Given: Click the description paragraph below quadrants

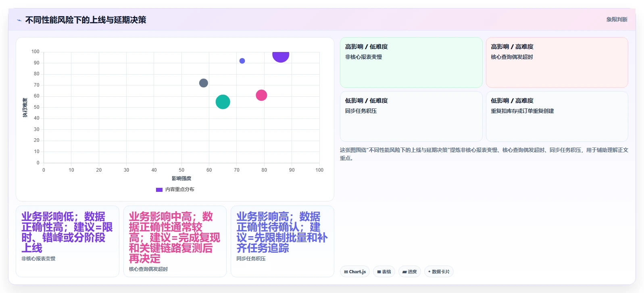Looking at the screenshot, I should coord(484,154).
